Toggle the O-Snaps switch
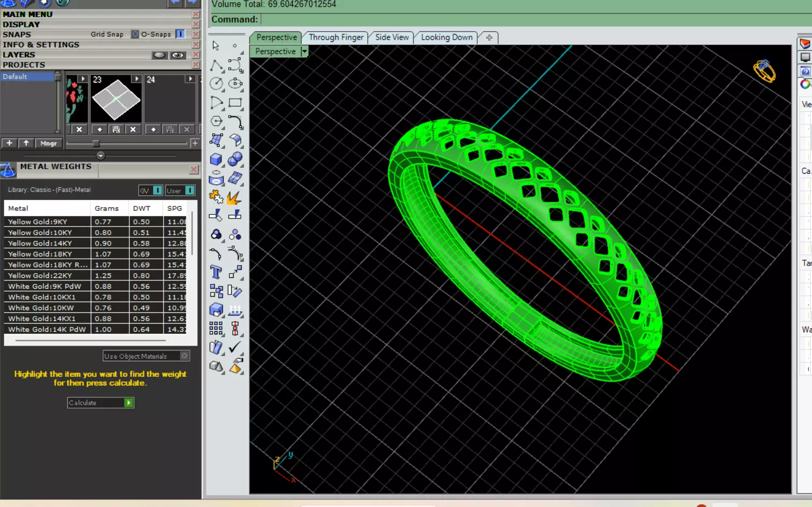Screen dimensions: 812x507 tap(180, 34)
